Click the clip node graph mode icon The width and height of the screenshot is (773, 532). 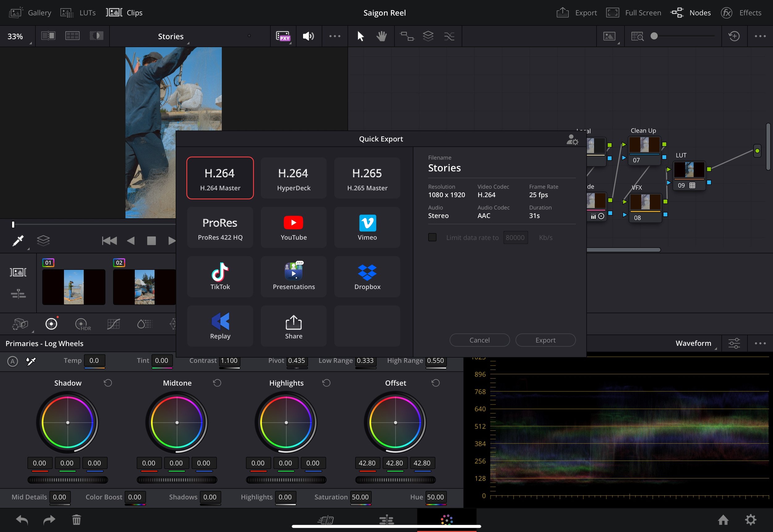(x=407, y=36)
